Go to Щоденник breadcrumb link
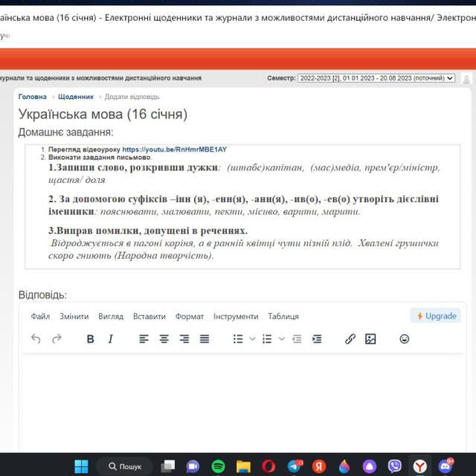This screenshot has height=476, width=476. [x=76, y=97]
